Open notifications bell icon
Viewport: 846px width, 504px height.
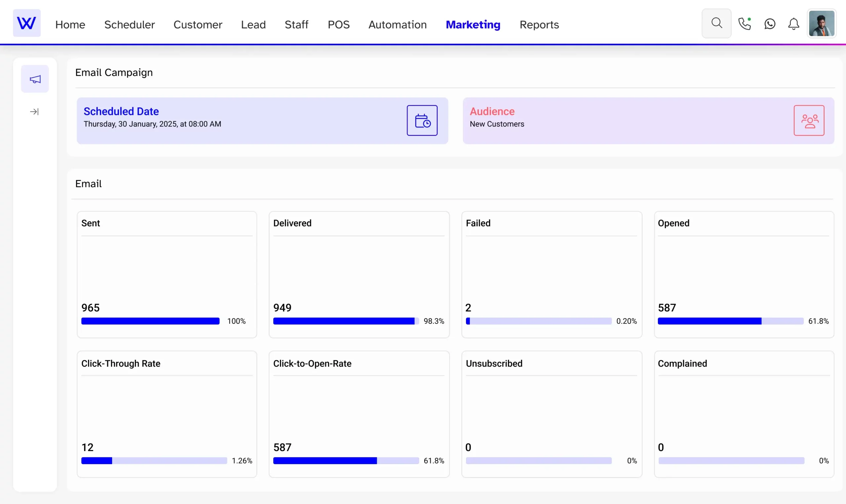coord(793,24)
